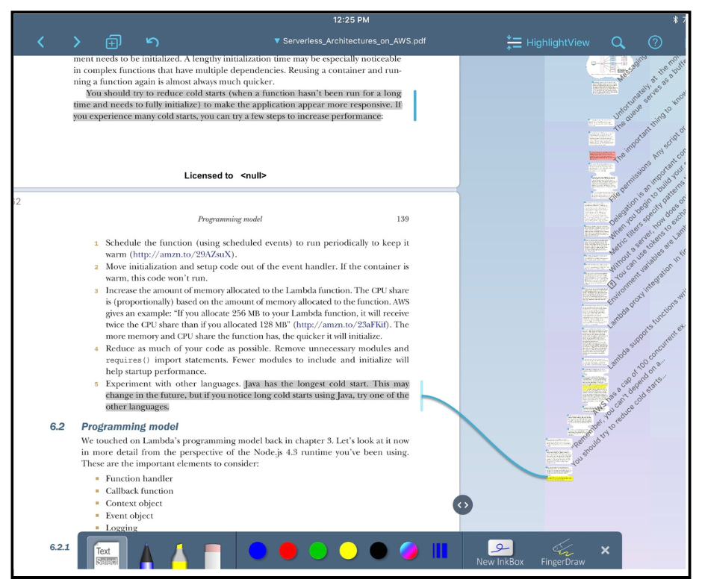This screenshot has width=702, height=588.
Task: Toggle FingerDraw mode
Action: click(563, 553)
